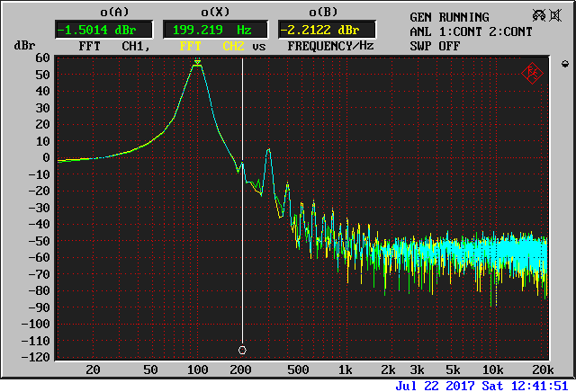The width and height of the screenshot is (576, 392).
Task: Click the 20 label on frequency axis
Action: pyautogui.click(x=93, y=370)
